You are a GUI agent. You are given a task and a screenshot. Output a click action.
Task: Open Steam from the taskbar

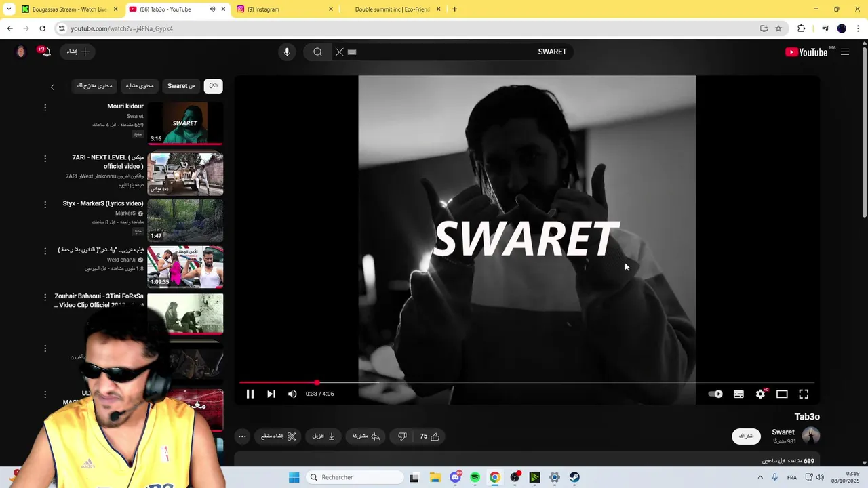tap(574, 477)
